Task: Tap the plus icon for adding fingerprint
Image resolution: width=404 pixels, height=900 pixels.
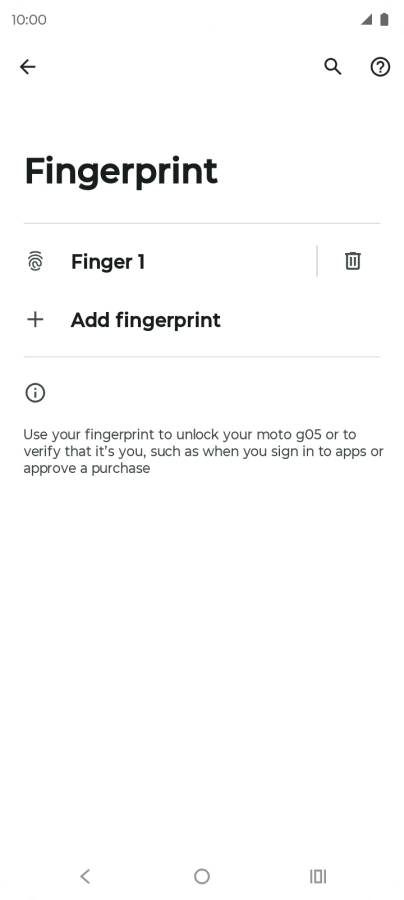Action: [35, 319]
